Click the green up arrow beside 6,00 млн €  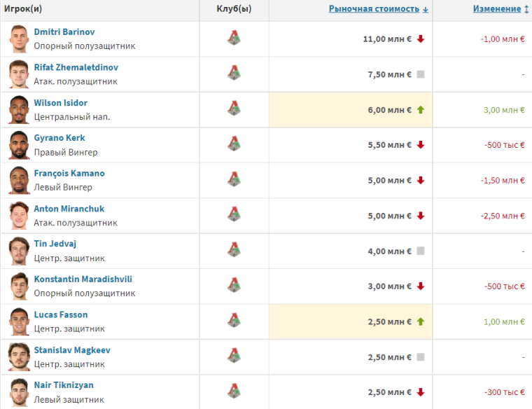[421, 110]
